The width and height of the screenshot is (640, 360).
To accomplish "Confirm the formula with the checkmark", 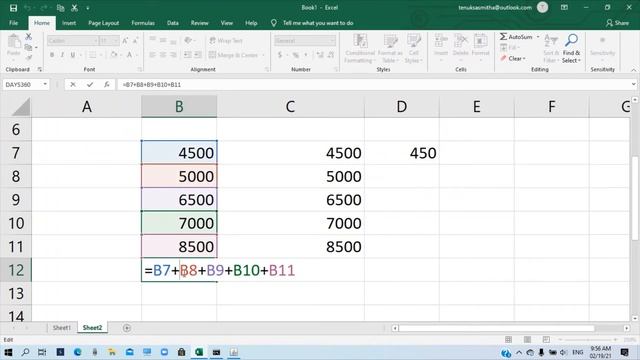I will pos(90,84).
